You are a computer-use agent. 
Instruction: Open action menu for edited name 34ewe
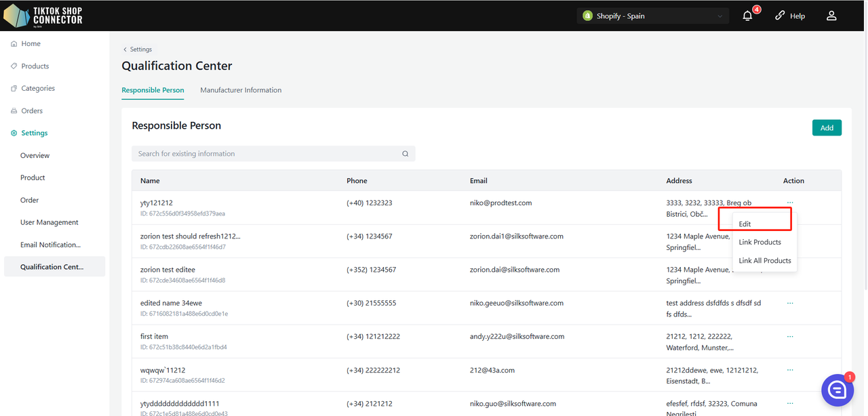[790, 303]
